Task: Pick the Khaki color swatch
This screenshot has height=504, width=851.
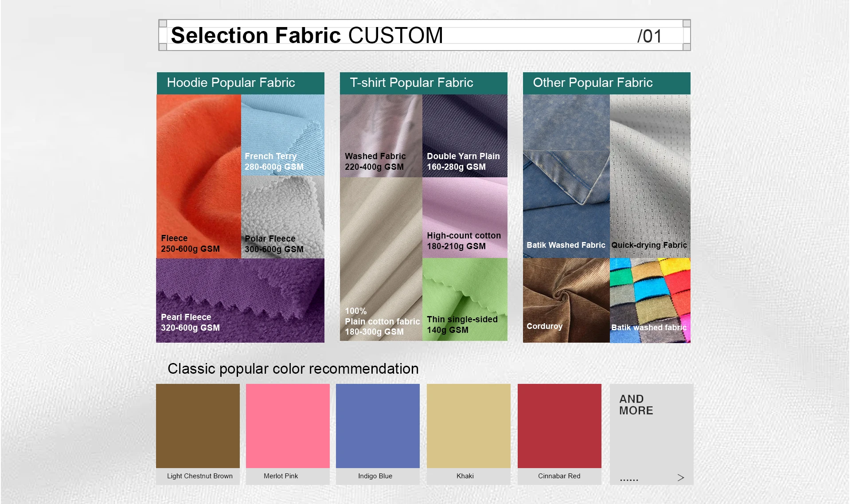Action: click(x=468, y=426)
